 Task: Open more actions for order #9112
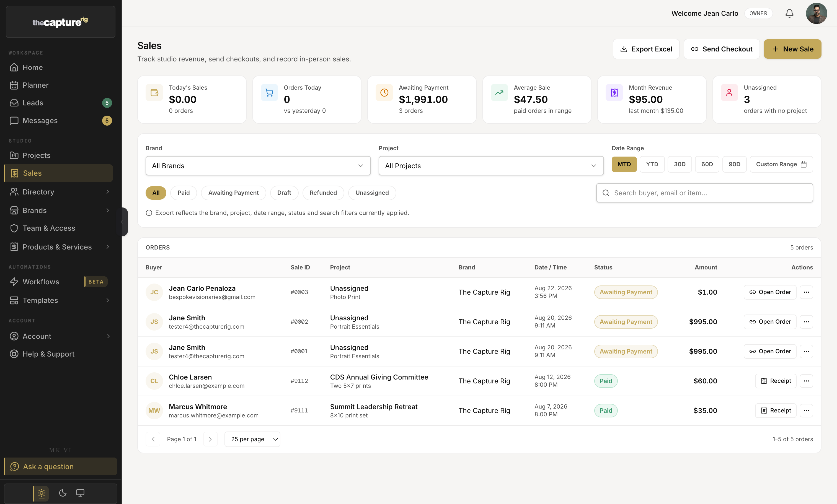pyautogui.click(x=806, y=381)
